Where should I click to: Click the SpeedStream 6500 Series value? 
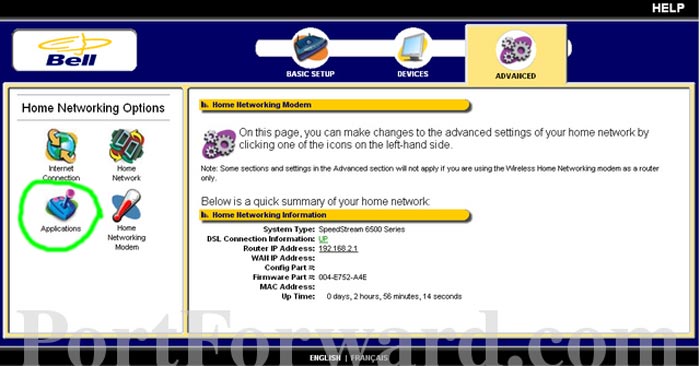click(x=362, y=229)
